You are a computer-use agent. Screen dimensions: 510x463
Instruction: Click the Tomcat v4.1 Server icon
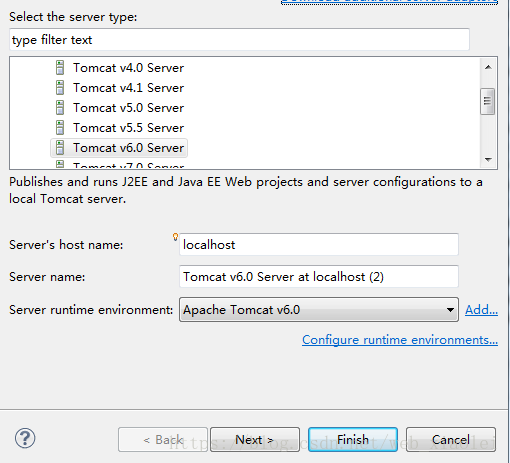[60, 88]
